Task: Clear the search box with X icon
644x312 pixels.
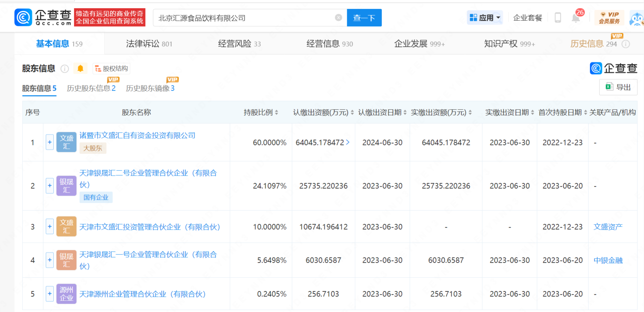Action: (x=339, y=18)
